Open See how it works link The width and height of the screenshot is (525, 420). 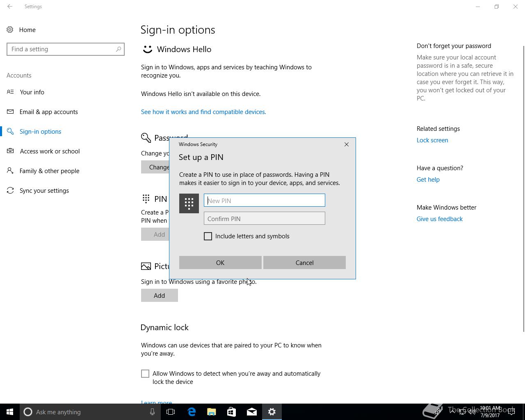coord(203,112)
